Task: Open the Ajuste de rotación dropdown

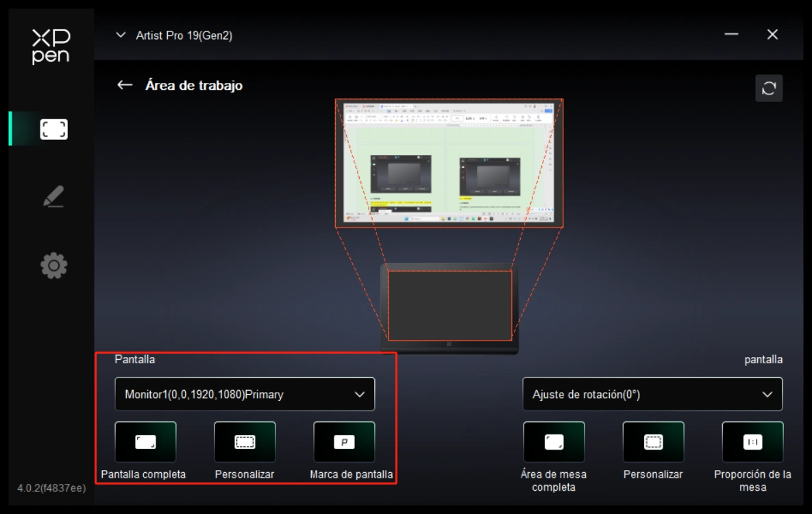Action: click(x=652, y=394)
